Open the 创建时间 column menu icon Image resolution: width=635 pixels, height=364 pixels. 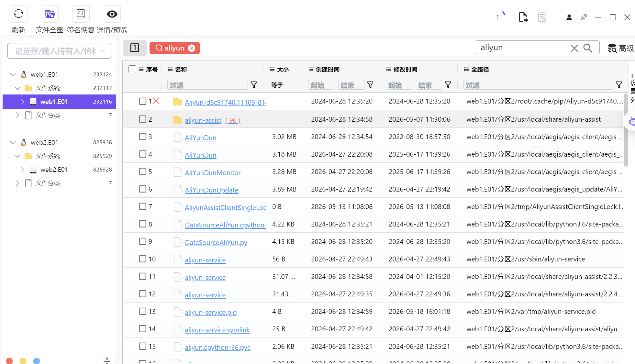click(x=311, y=69)
